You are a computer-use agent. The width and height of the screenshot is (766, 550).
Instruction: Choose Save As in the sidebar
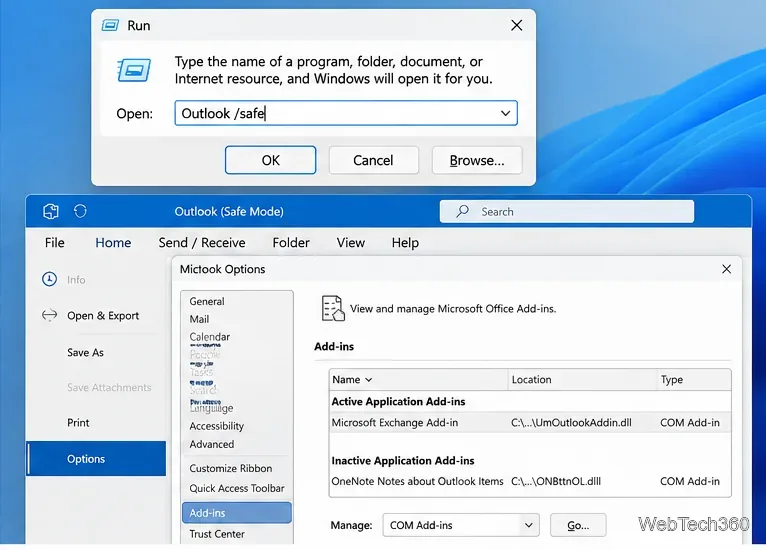pyautogui.click(x=85, y=352)
